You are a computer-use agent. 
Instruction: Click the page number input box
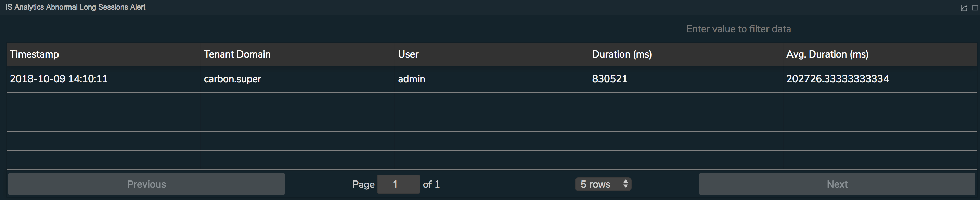(x=398, y=184)
